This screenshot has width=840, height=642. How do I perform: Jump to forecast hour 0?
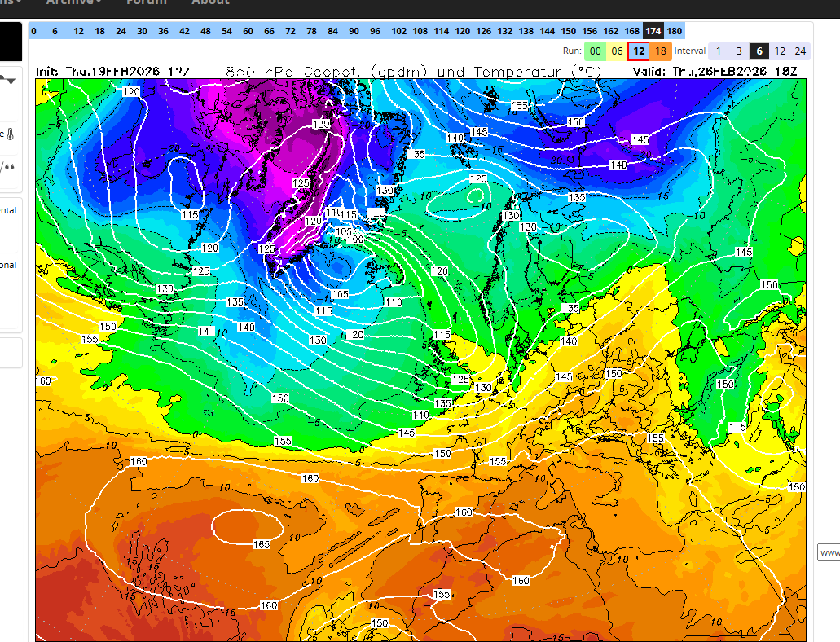coord(33,31)
